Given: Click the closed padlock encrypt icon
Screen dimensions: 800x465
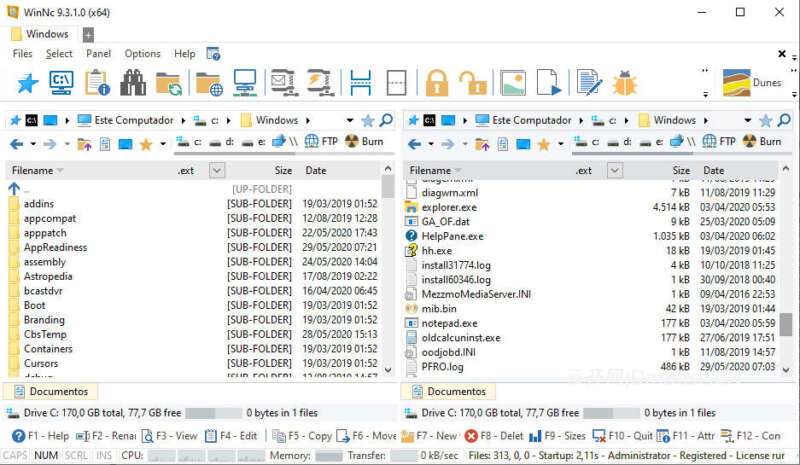Looking at the screenshot, I should click(437, 83).
